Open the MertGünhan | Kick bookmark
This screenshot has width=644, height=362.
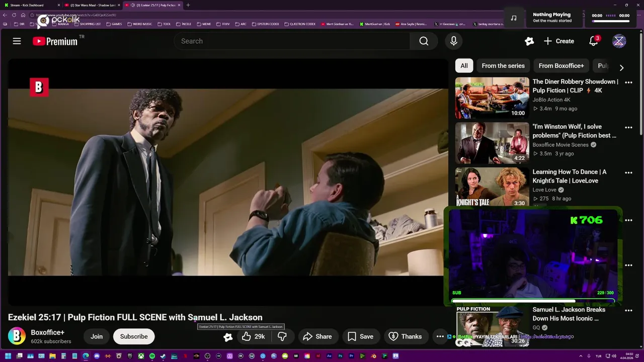tap(375, 24)
